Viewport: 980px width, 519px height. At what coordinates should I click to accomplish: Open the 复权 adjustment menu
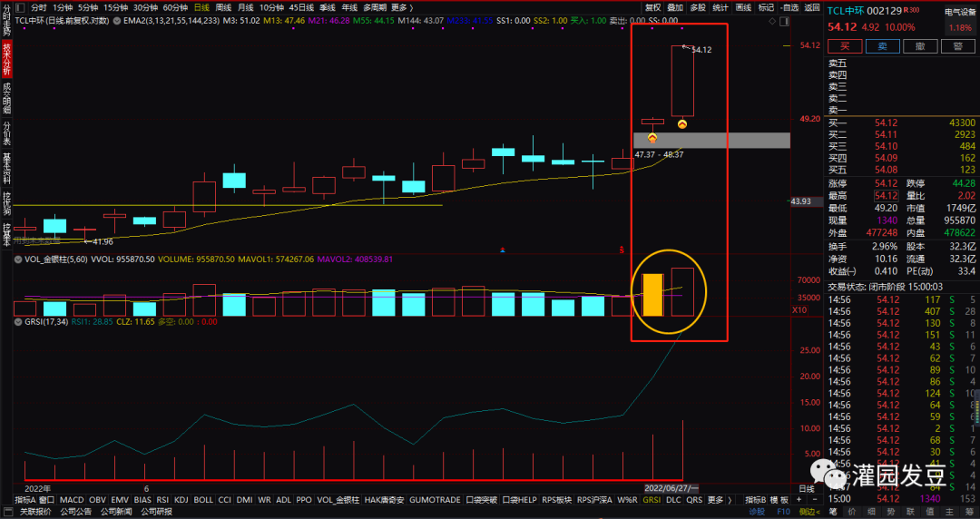[x=652, y=7]
